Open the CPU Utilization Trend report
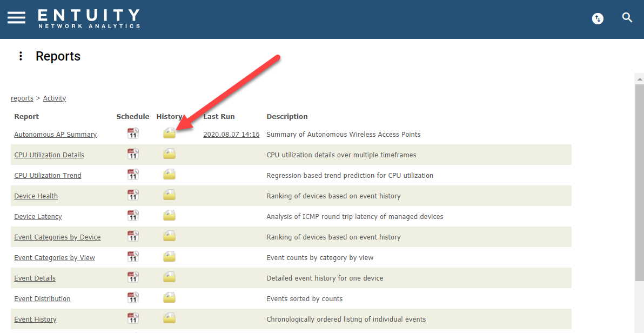This screenshot has width=644, height=333. (48, 176)
